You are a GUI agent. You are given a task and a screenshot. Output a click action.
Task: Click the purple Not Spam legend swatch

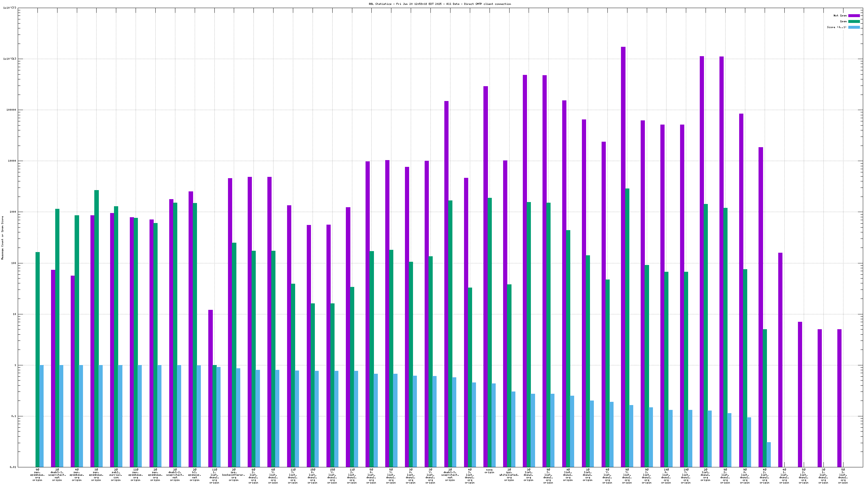click(x=854, y=15)
